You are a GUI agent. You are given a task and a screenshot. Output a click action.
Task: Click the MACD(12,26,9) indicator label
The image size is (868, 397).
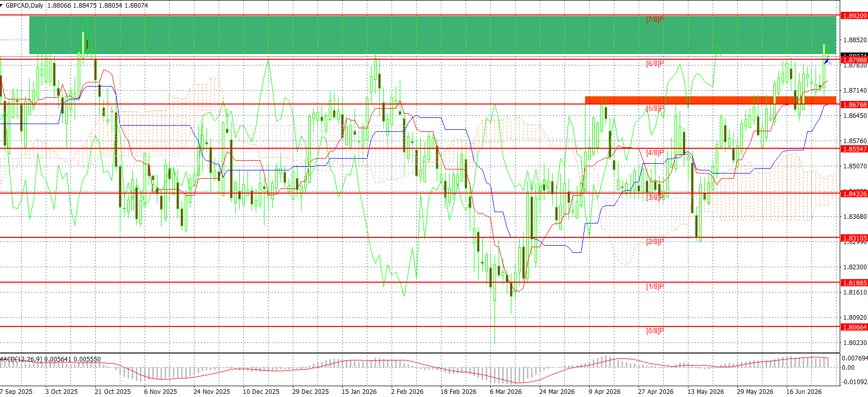(21, 359)
